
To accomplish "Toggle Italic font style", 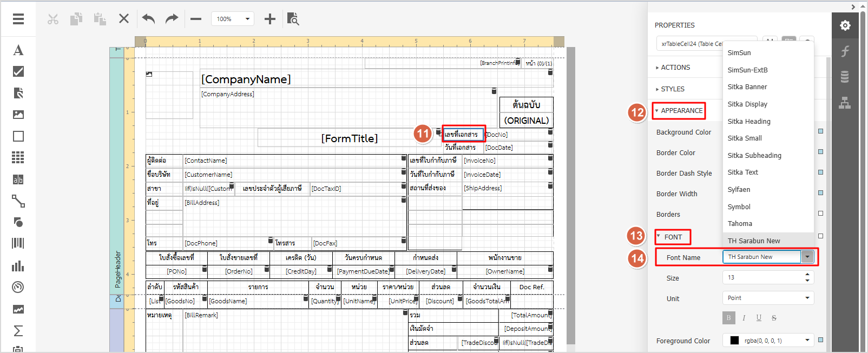I will (x=744, y=318).
